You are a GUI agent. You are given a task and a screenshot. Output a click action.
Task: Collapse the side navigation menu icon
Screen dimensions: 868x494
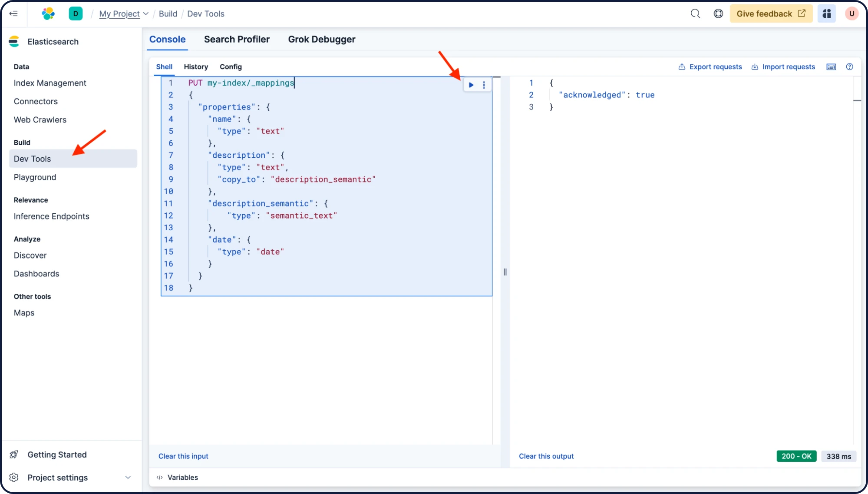point(13,13)
